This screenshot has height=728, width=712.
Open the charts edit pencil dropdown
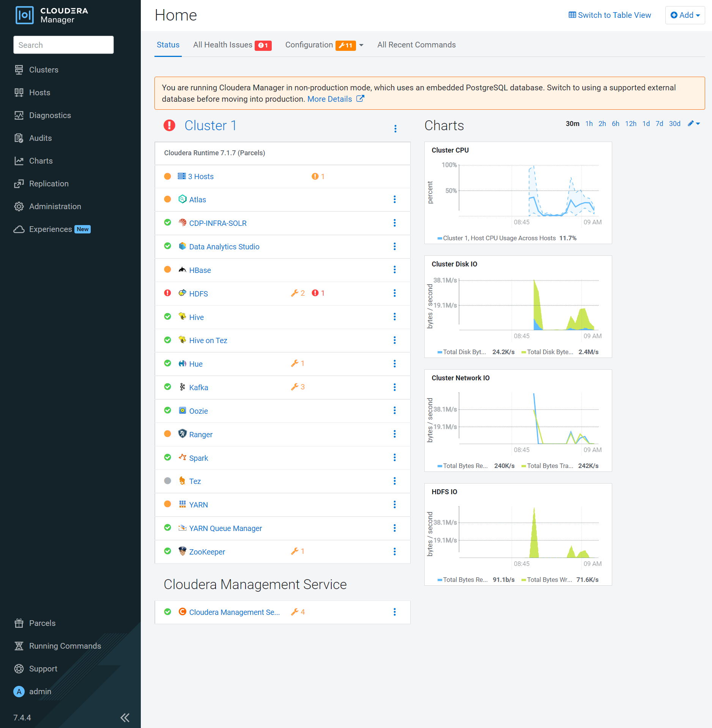tap(694, 123)
